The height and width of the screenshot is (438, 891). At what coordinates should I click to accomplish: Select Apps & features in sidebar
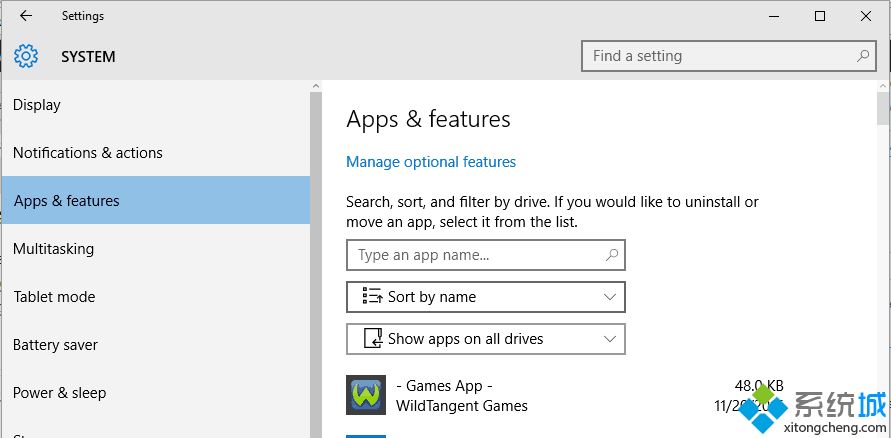point(156,200)
